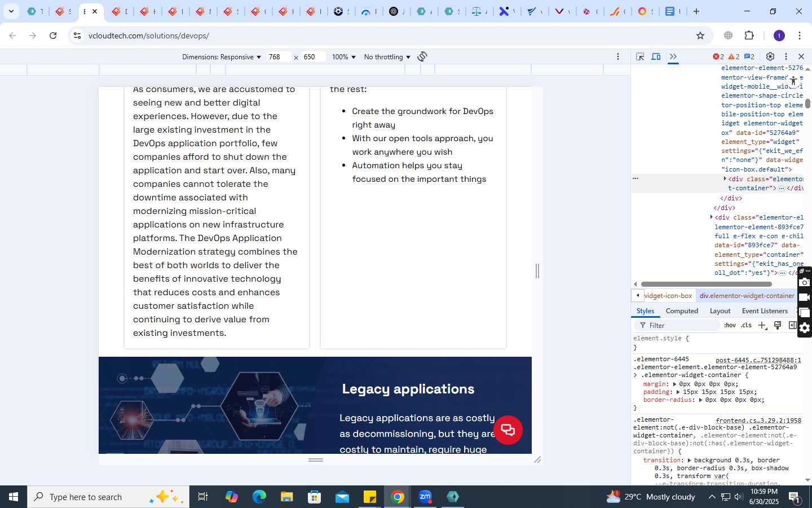Viewport: 812px width, 508px height.
Task: Toggle the :hov element state panel
Action: click(730, 326)
